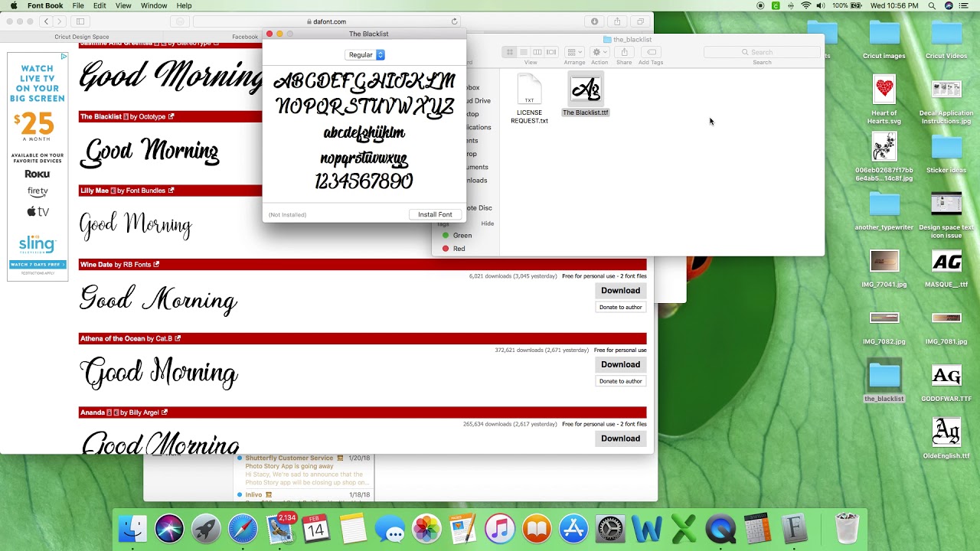Click Finder Share toolbar icon

click(x=624, y=52)
